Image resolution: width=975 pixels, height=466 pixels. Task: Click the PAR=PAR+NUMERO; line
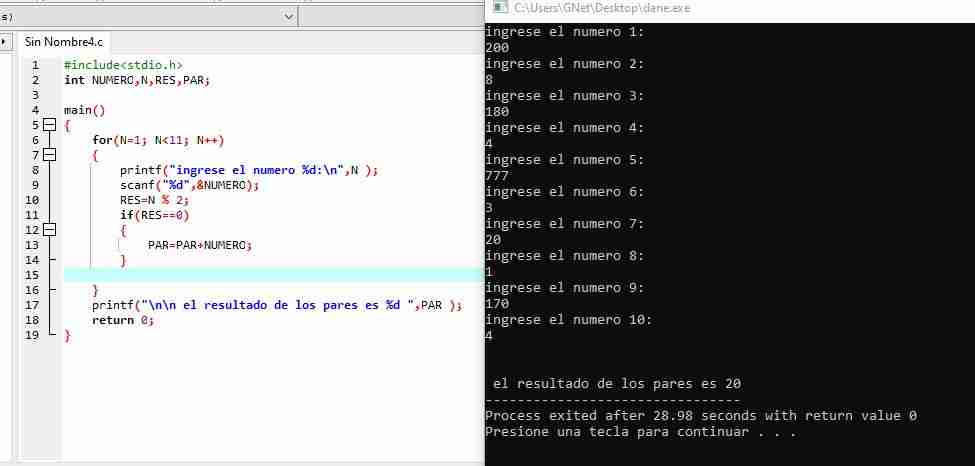200,245
